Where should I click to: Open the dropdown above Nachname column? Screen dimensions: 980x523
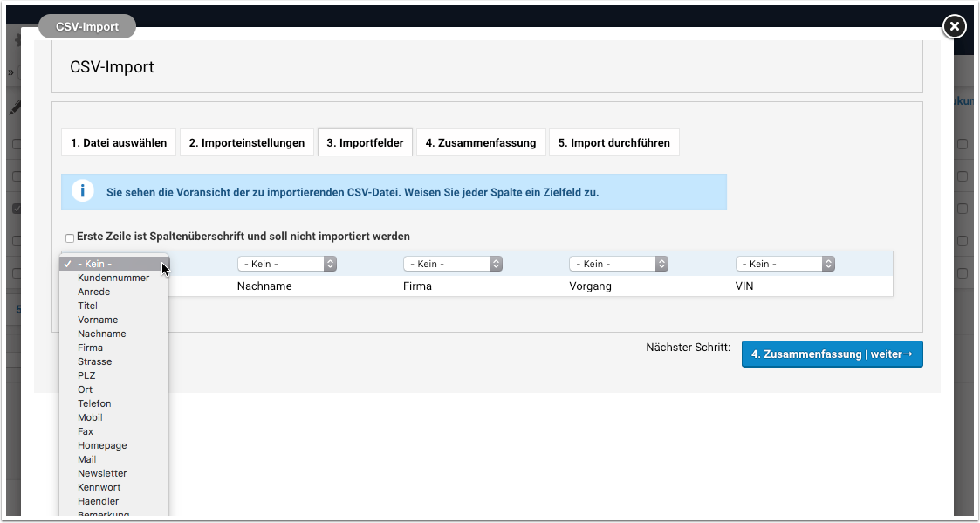[287, 264]
